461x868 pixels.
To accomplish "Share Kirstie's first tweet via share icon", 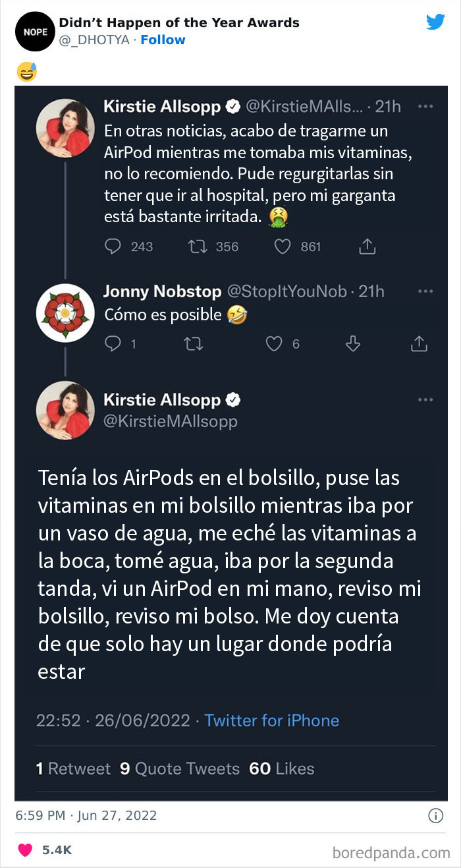I will (367, 246).
